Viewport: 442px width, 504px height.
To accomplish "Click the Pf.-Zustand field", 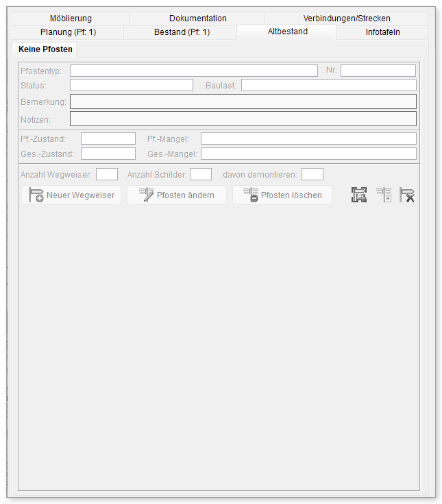I will pyautogui.click(x=108, y=139).
